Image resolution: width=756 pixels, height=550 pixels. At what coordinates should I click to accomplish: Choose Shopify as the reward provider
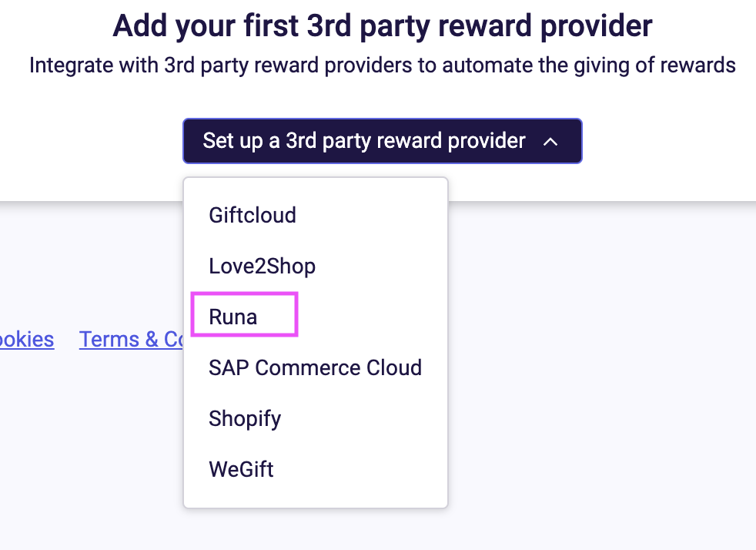[245, 418]
